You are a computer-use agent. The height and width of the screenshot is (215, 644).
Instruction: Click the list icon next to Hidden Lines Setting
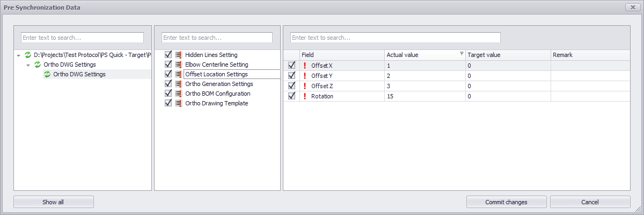(179, 55)
